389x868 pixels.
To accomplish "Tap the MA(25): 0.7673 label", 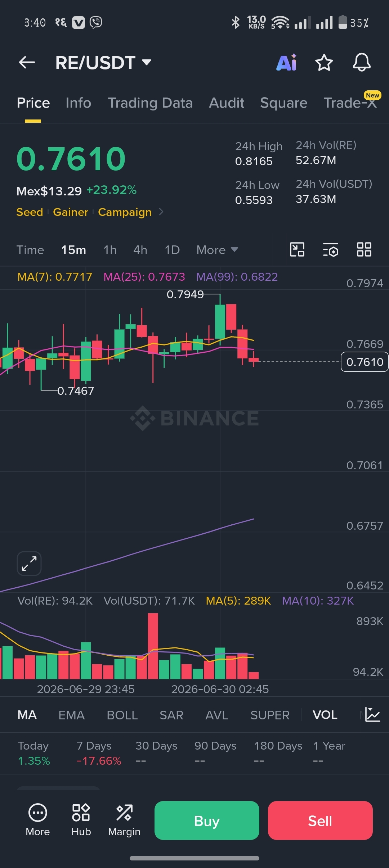I will [144, 277].
